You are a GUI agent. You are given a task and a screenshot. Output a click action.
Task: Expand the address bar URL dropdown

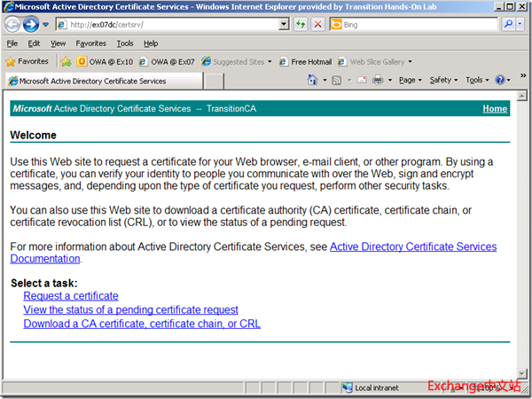284,24
